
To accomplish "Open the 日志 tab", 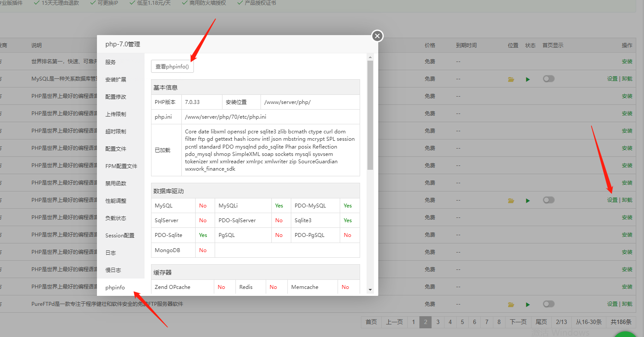I will point(121,253).
